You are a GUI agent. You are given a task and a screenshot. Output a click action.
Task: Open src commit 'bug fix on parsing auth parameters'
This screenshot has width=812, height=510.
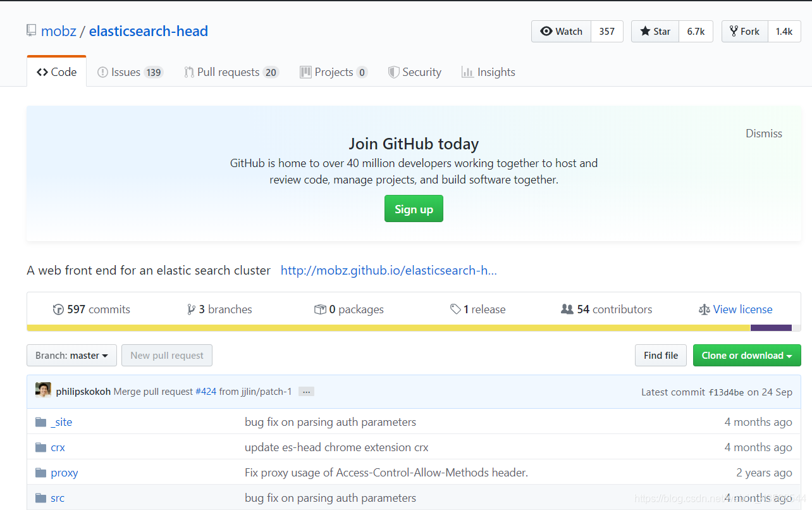click(x=330, y=498)
